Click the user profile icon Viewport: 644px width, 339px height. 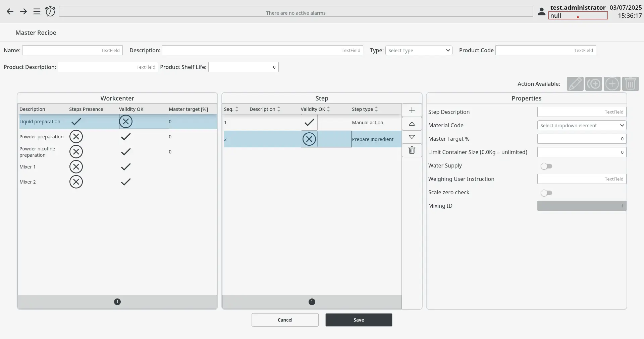(x=541, y=12)
